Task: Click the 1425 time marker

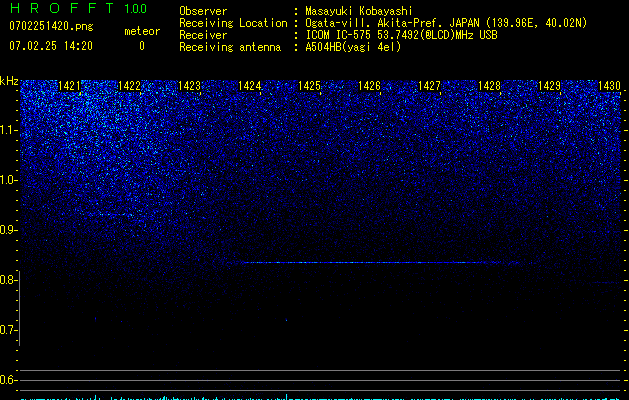Action: pos(309,86)
